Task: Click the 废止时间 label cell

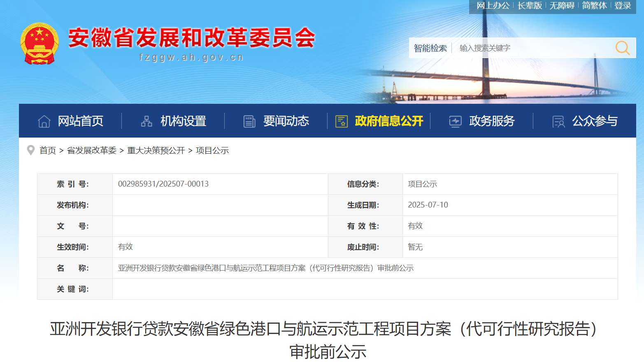Action: pyautogui.click(x=365, y=247)
